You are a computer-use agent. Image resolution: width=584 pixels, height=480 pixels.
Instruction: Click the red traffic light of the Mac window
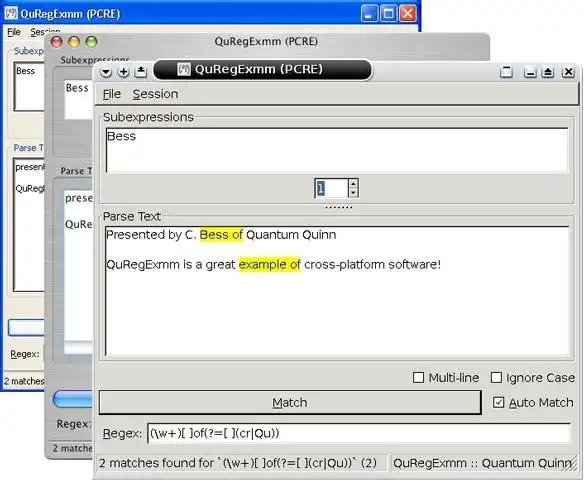(x=57, y=42)
